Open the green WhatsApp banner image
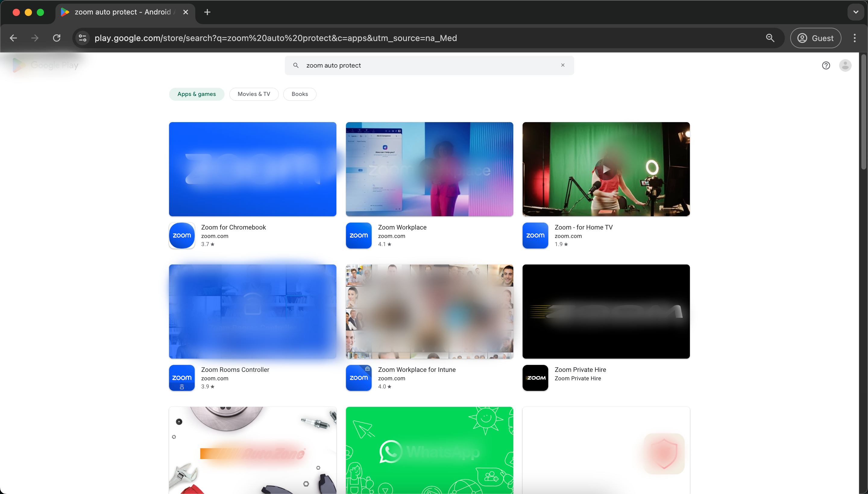Viewport: 868px width, 494px height. coord(429,450)
